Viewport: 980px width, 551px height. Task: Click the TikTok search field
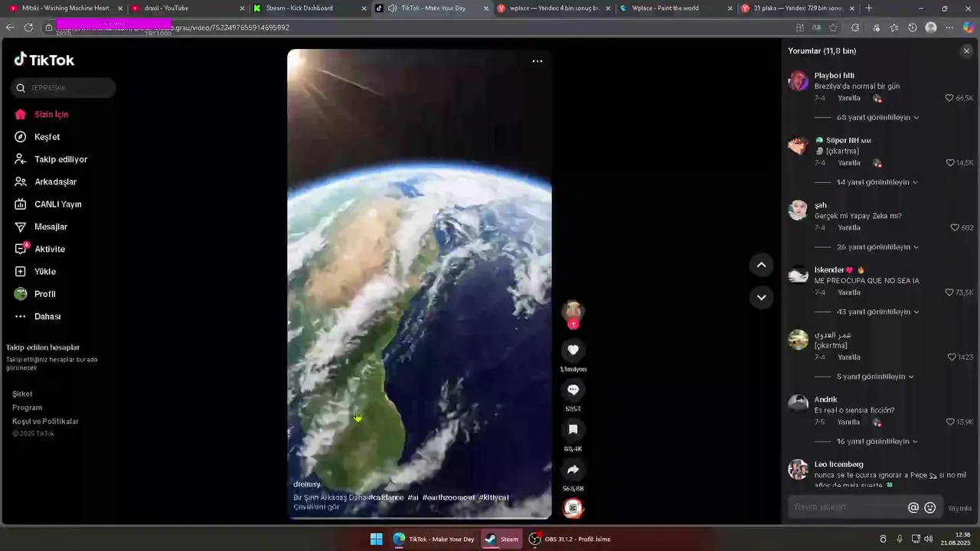pyautogui.click(x=64, y=88)
